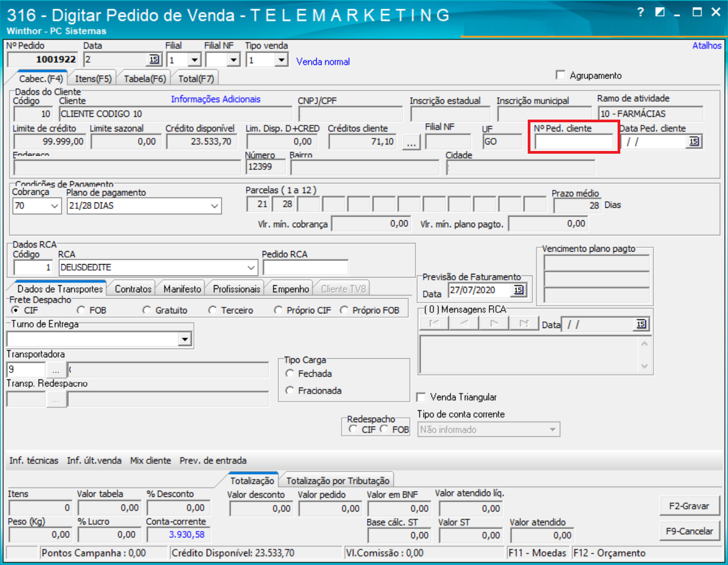Select Dados de Transportes tab

click(x=60, y=289)
